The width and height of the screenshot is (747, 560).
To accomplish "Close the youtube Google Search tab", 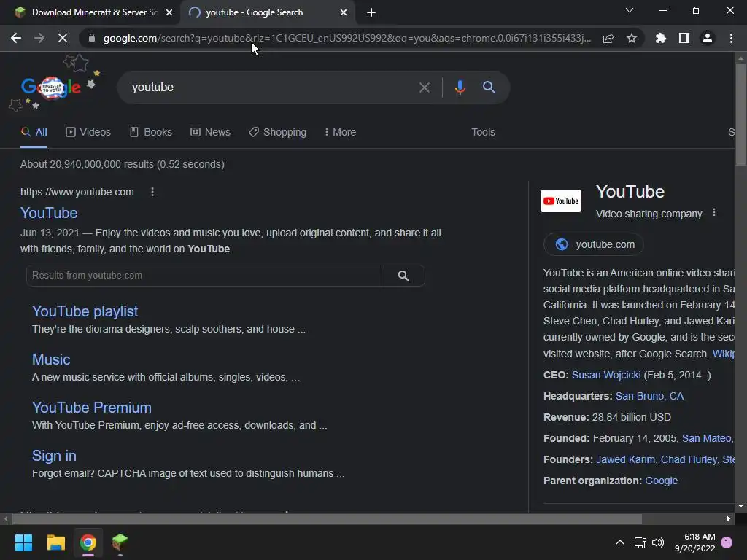I will (344, 12).
